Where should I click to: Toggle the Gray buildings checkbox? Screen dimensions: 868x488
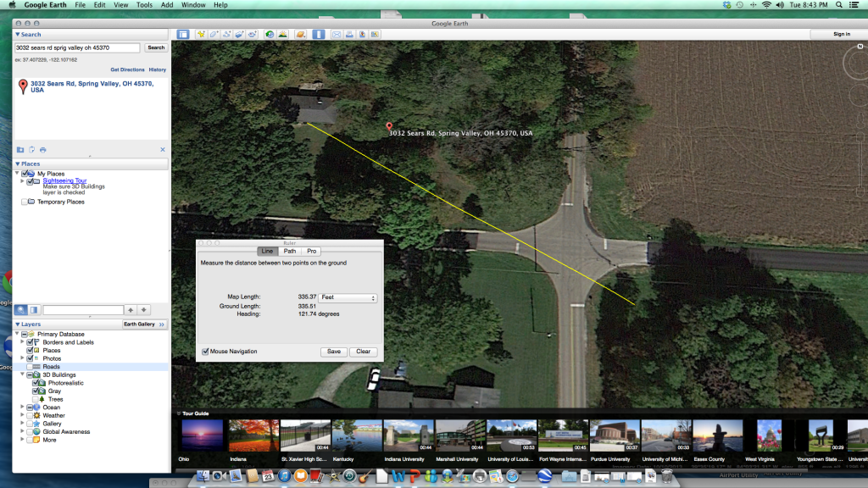pyautogui.click(x=36, y=391)
